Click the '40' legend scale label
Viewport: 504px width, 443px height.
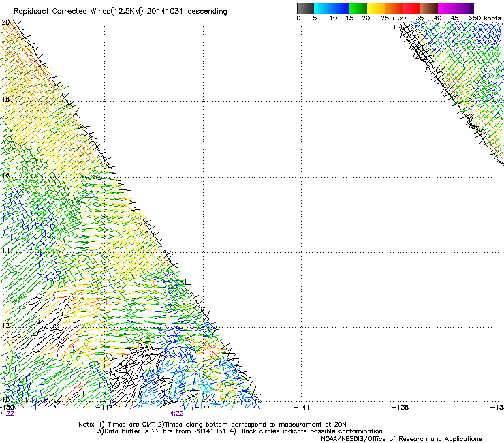tap(437, 18)
